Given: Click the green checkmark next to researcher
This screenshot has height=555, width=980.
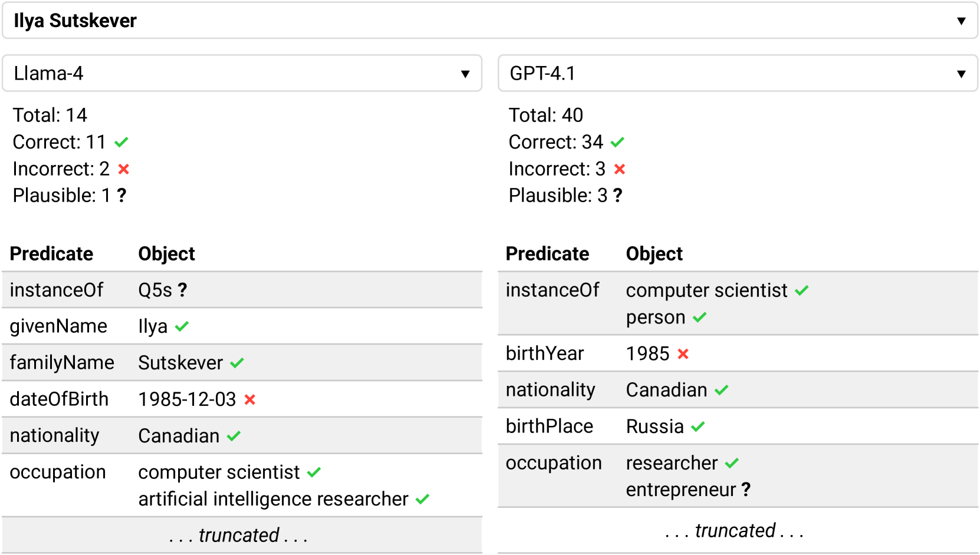Looking at the screenshot, I should click(x=732, y=463).
